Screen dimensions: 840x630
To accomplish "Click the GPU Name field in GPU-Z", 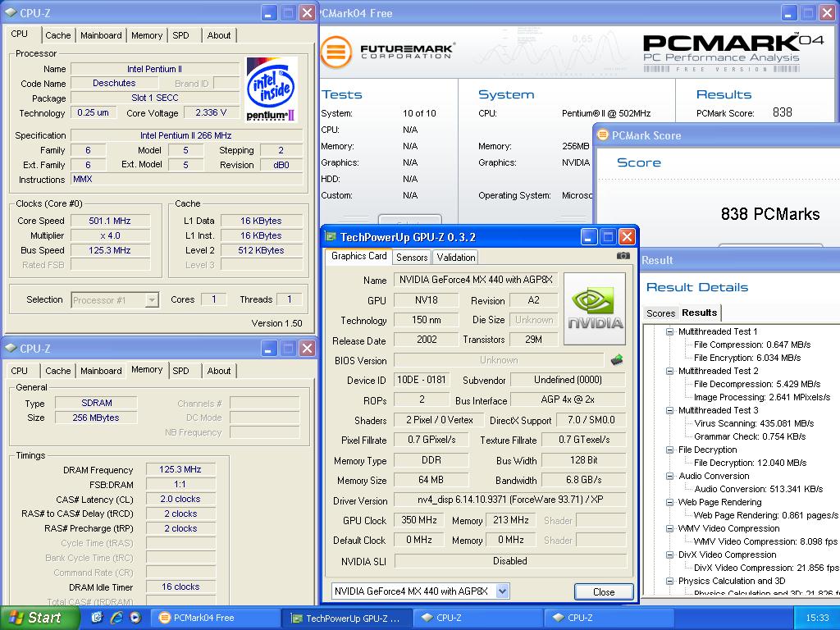I will tap(476, 280).
